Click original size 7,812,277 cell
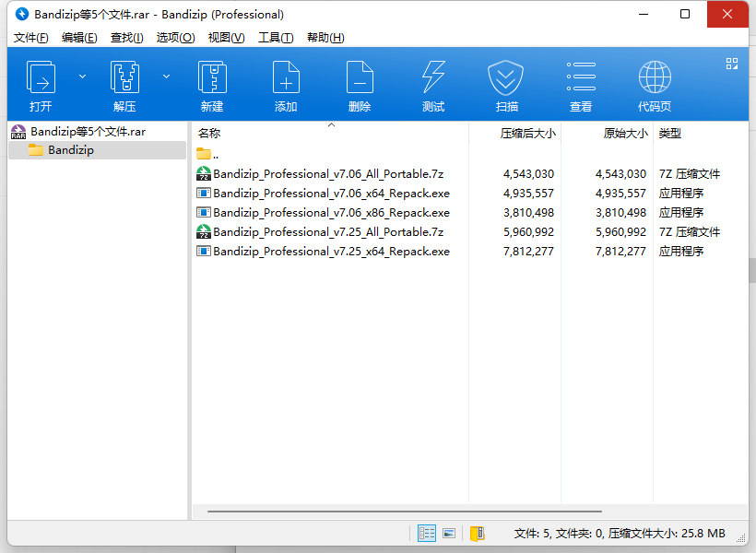 click(620, 252)
